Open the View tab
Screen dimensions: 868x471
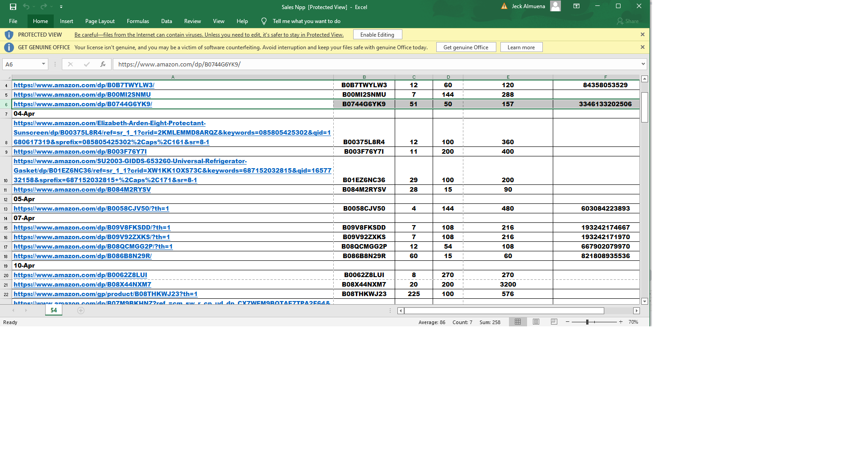click(x=219, y=21)
